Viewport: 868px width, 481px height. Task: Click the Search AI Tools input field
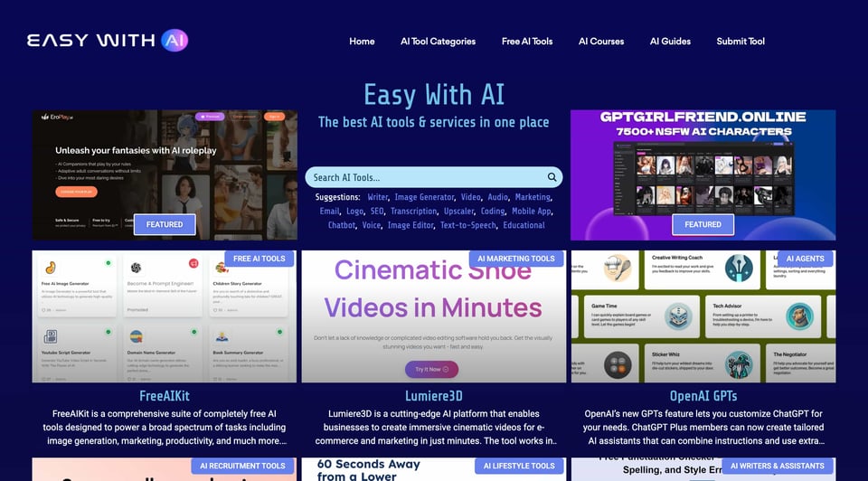tap(423, 177)
